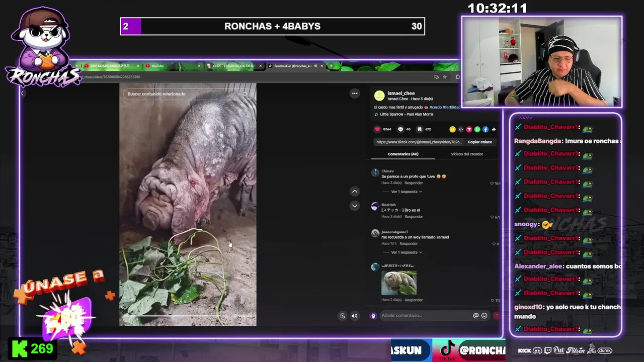Click the install app icon in address bar
The width and height of the screenshot is (644, 362).
pyautogui.click(x=436, y=77)
